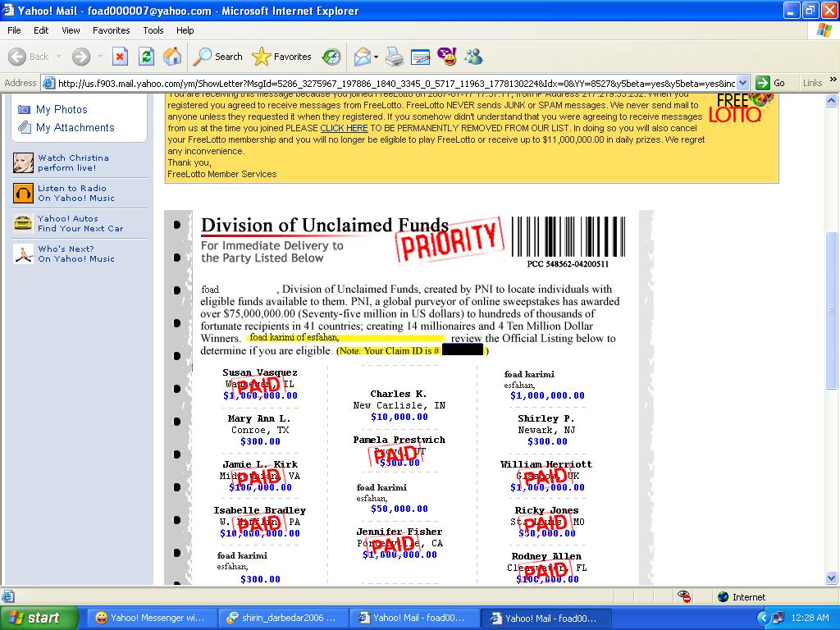This screenshot has width=840, height=630.
Task: Show hidden system tray icons
Action: click(x=763, y=618)
